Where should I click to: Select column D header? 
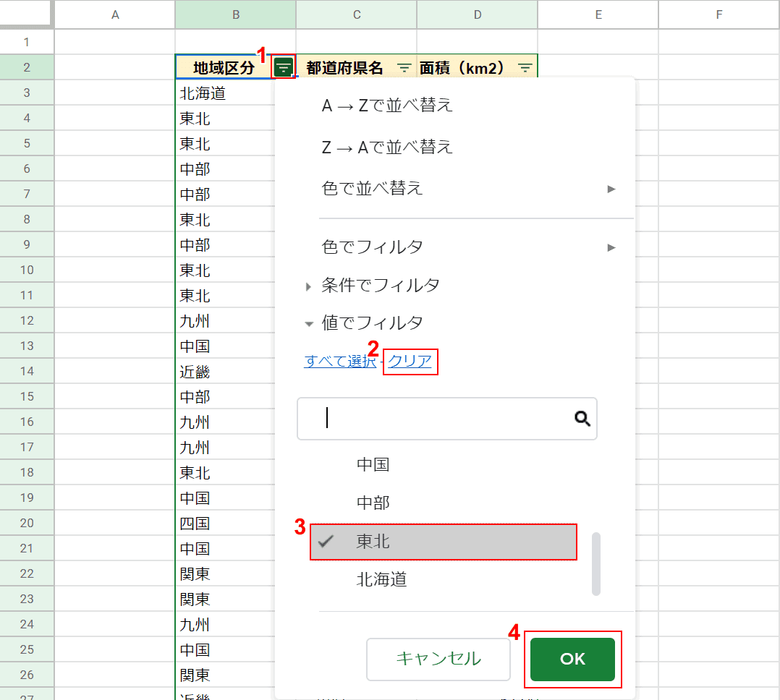click(x=478, y=14)
